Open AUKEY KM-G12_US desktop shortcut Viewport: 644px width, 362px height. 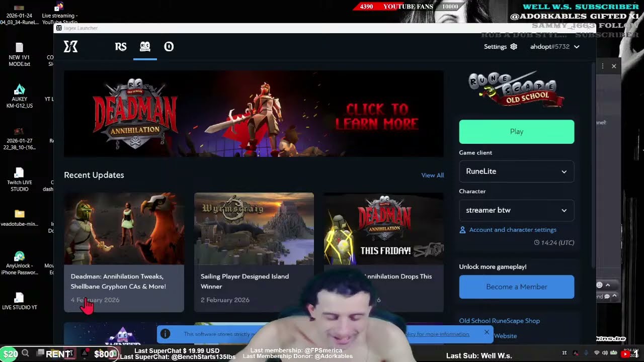19,96
